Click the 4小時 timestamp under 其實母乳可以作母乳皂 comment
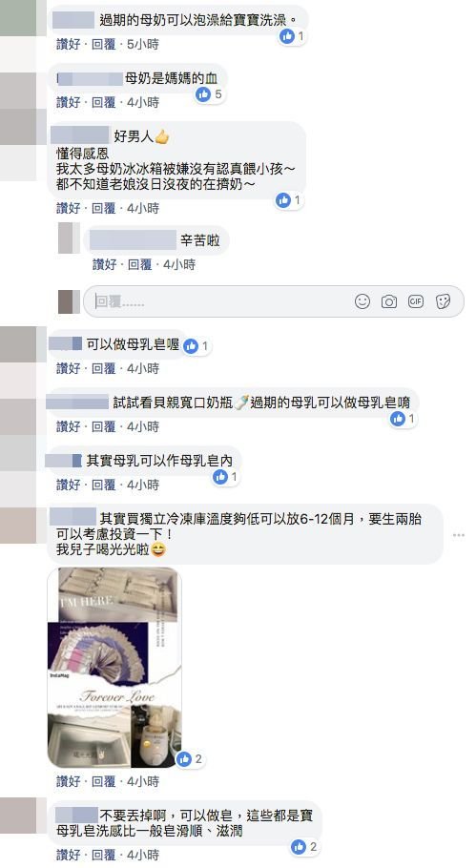 click(143, 485)
